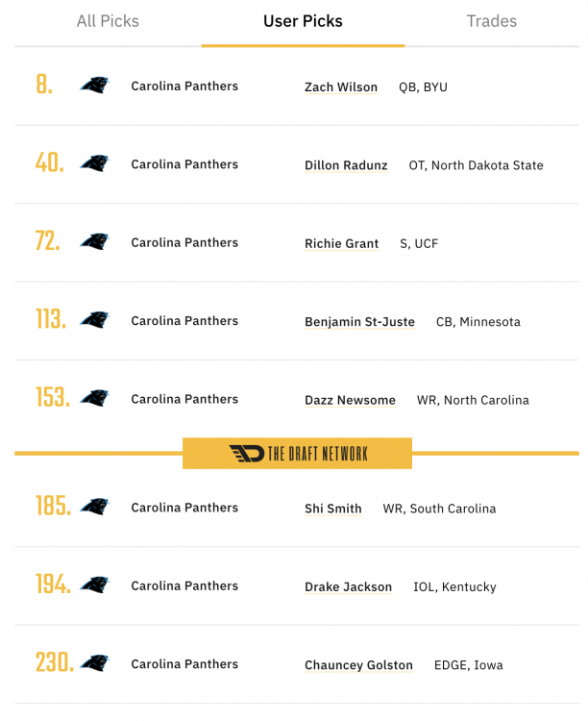The width and height of the screenshot is (588, 721).
Task: Click the Panthers logo beside pick 153
Action: [x=94, y=399]
